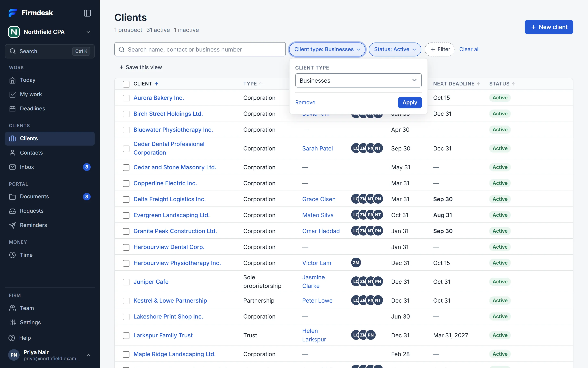Click the Documents badge showing 3

[x=87, y=196]
